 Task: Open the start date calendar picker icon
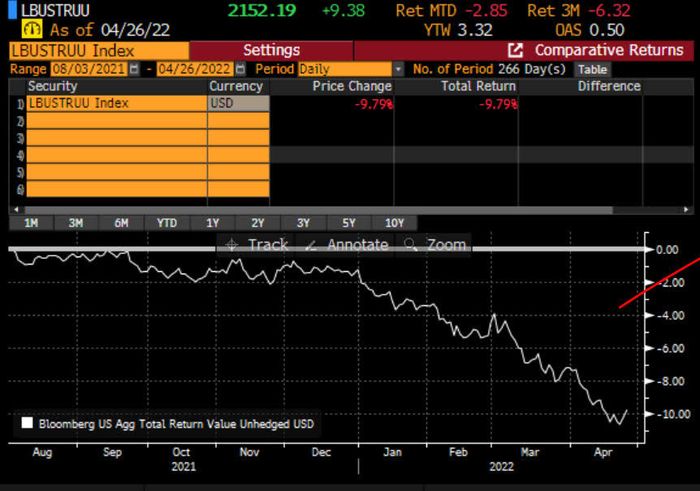tap(133, 69)
